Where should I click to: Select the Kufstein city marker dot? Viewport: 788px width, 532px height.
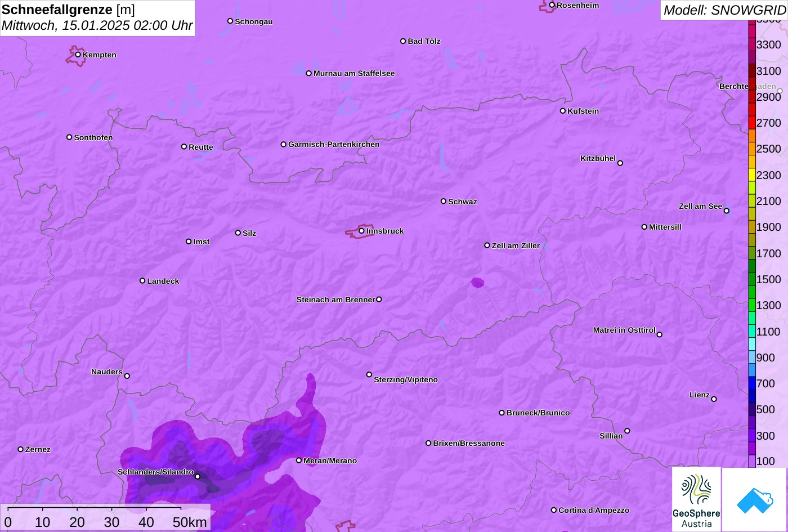tap(563, 111)
